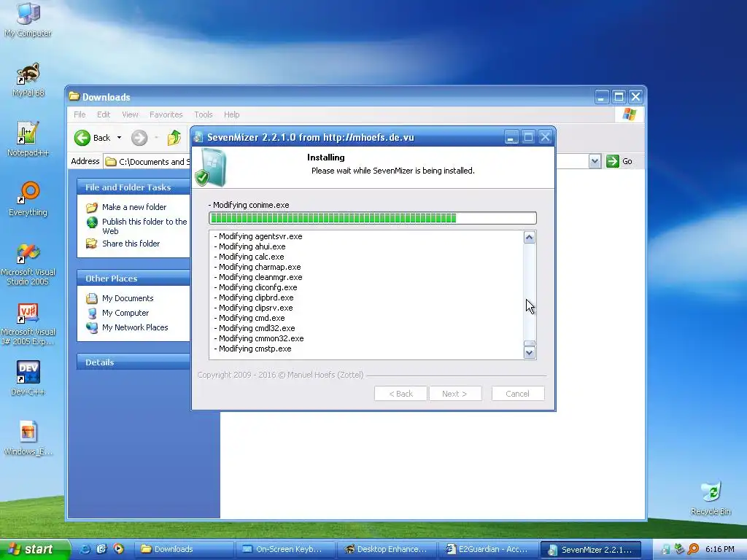Image resolution: width=747 pixels, height=560 pixels.
Task: Open Notepad++ desktop shortcut
Action: click(28, 139)
